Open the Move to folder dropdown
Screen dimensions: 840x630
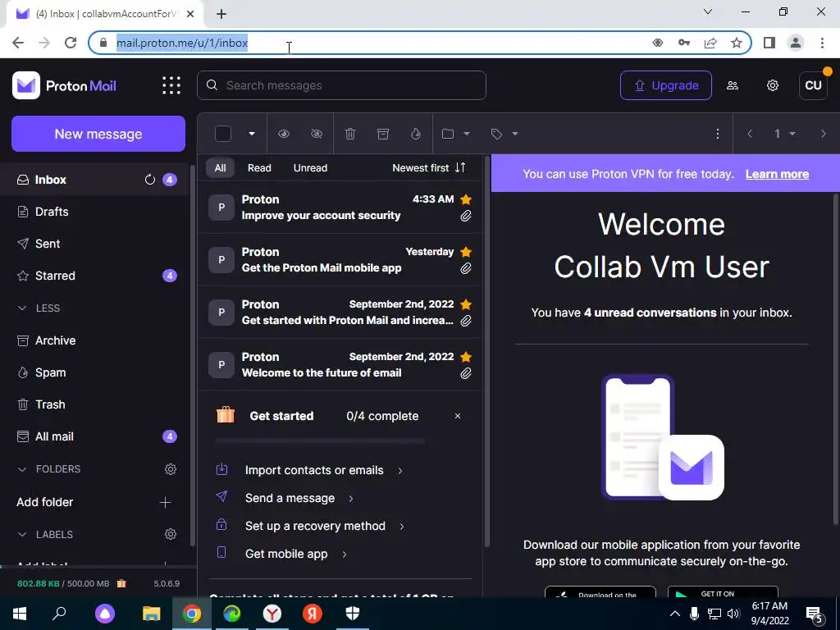point(455,134)
